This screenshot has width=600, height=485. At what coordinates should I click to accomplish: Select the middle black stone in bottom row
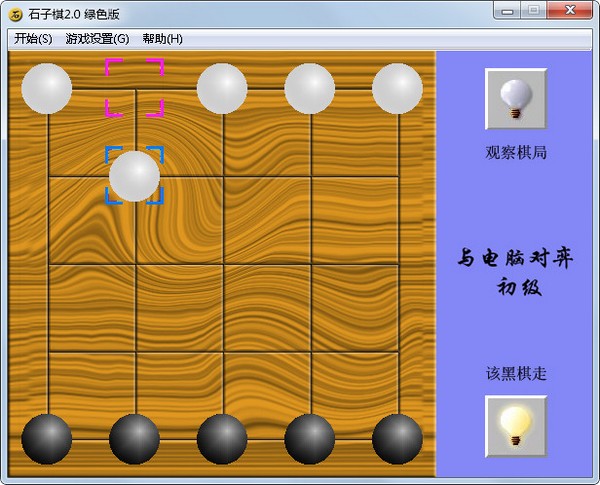point(222,439)
